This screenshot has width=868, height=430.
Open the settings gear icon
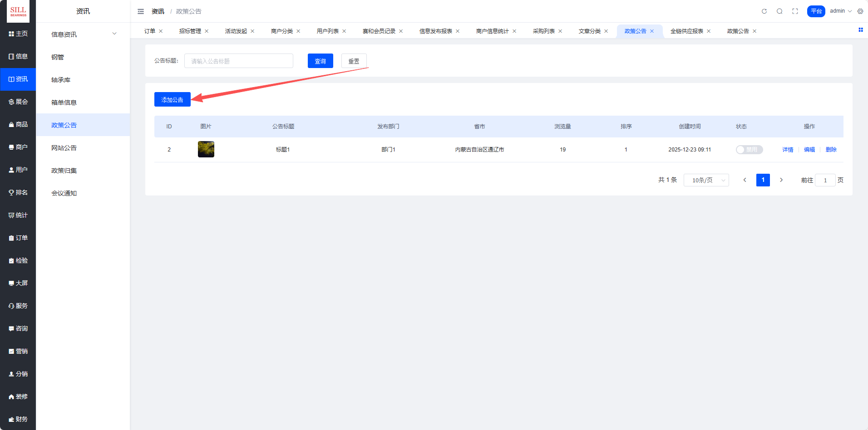[x=860, y=11]
